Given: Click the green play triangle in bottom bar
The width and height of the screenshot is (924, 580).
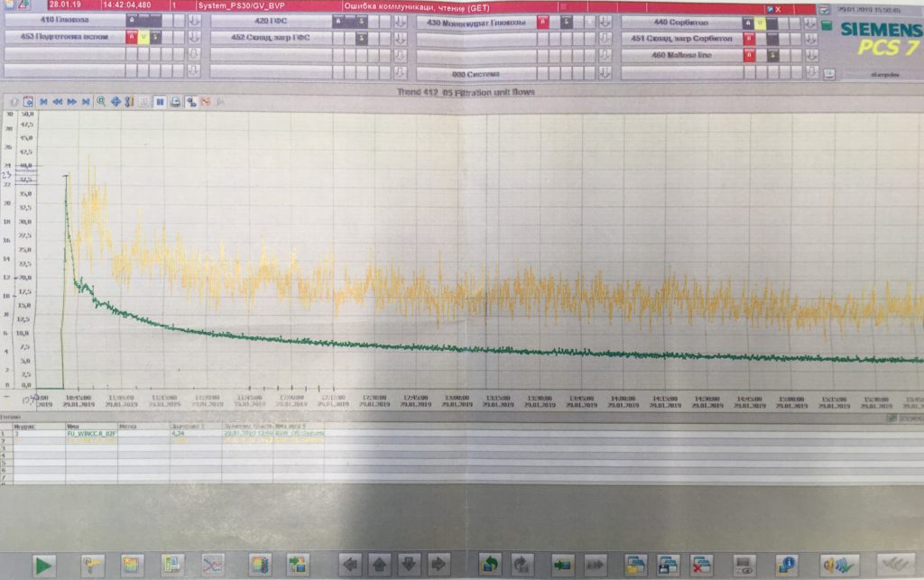Looking at the screenshot, I should [43, 566].
